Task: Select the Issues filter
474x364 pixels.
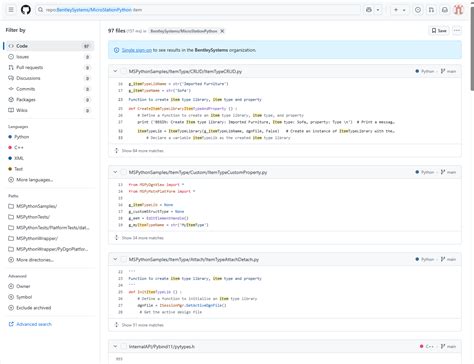Action: tap(49, 57)
